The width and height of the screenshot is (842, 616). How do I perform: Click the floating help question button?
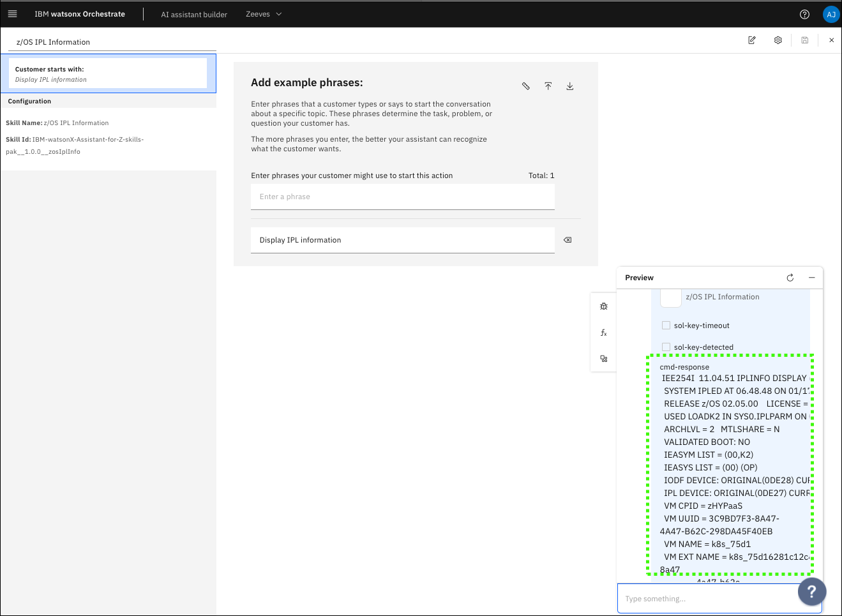coord(811,592)
